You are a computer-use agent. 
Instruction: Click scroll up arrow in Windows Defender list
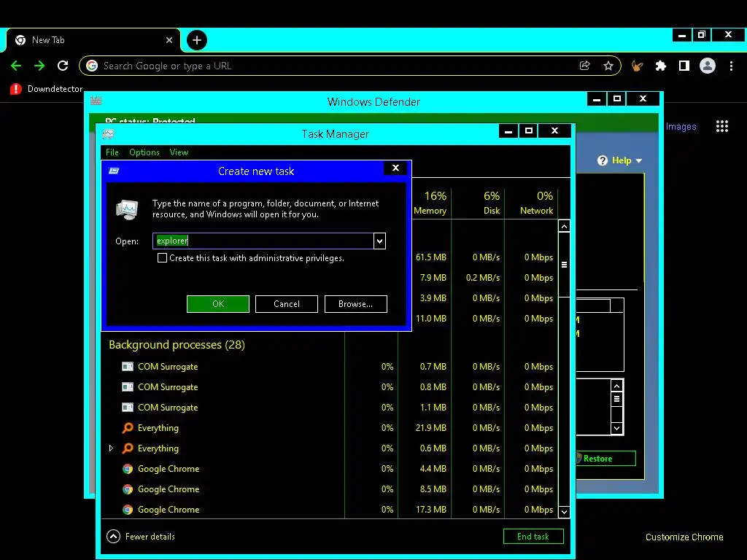pos(616,386)
